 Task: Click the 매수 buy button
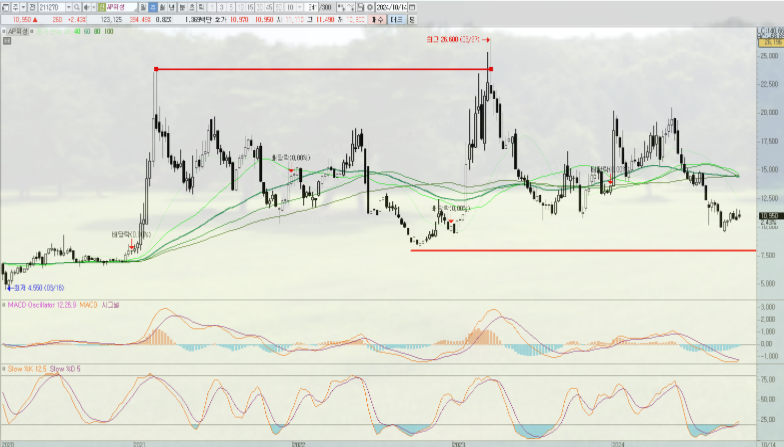tap(378, 20)
